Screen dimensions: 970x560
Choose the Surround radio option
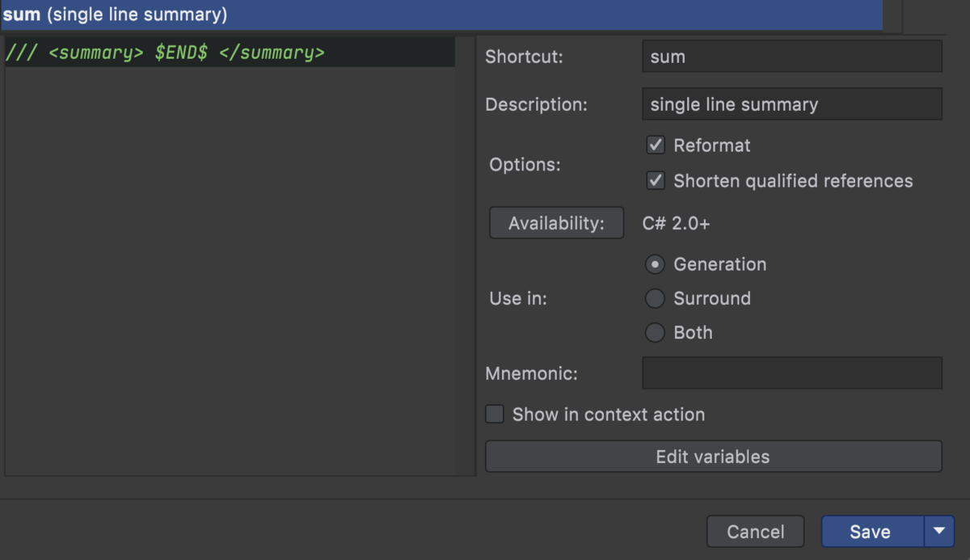click(x=656, y=298)
